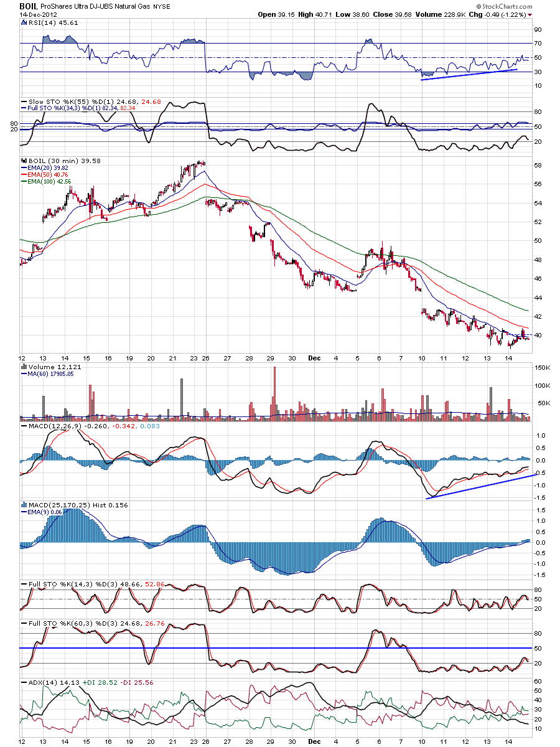Click the 'EMA(9) 0.06' legend text

pos(44,512)
